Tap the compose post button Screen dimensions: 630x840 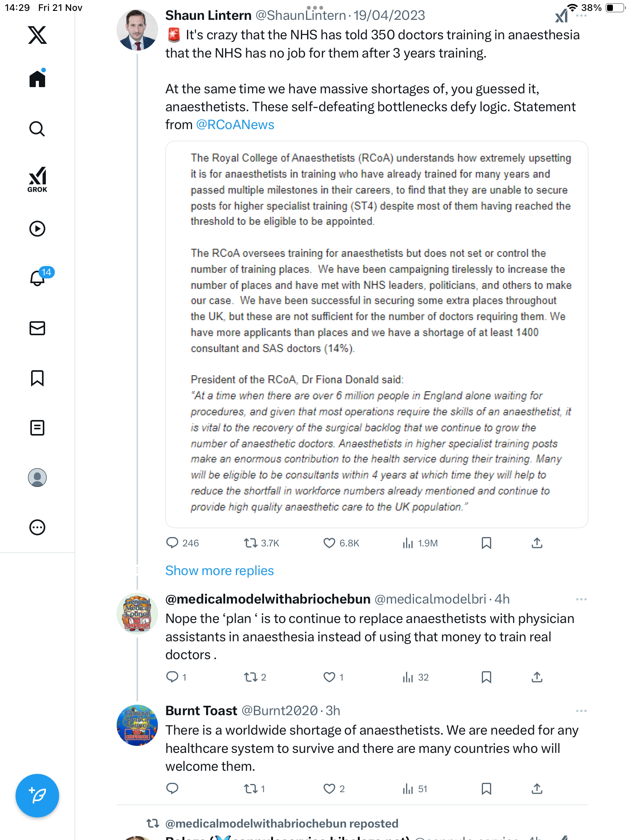pos(37,795)
